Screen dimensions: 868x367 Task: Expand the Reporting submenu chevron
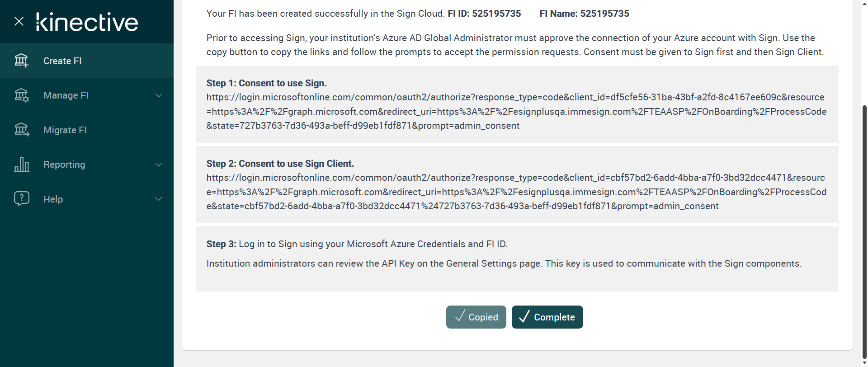[x=159, y=165]
